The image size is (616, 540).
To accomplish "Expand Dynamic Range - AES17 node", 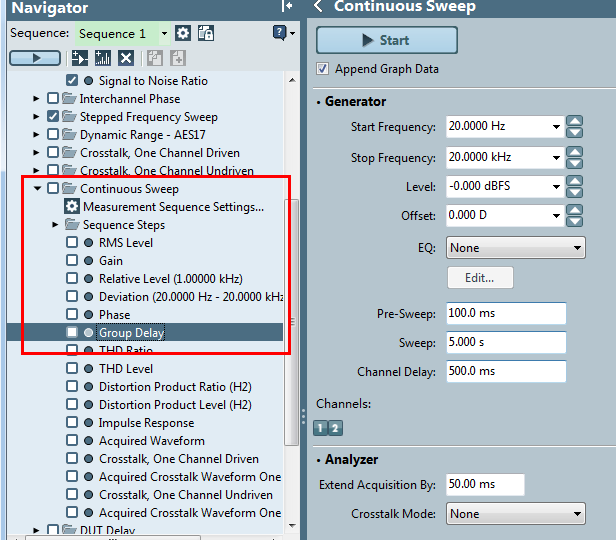I will (x=36, y=135).
